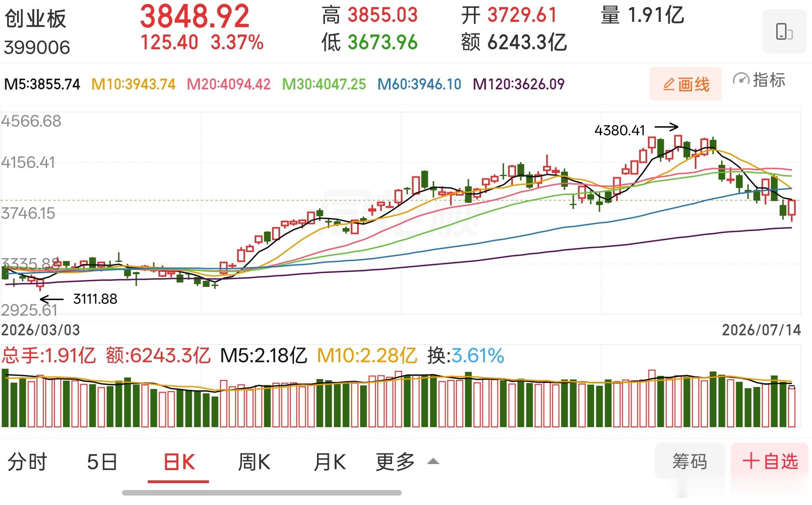Viewport: 812px width, 505px height.
Task: Click the volume M10:2.28亿 label
Action: (x=367, y=355)
